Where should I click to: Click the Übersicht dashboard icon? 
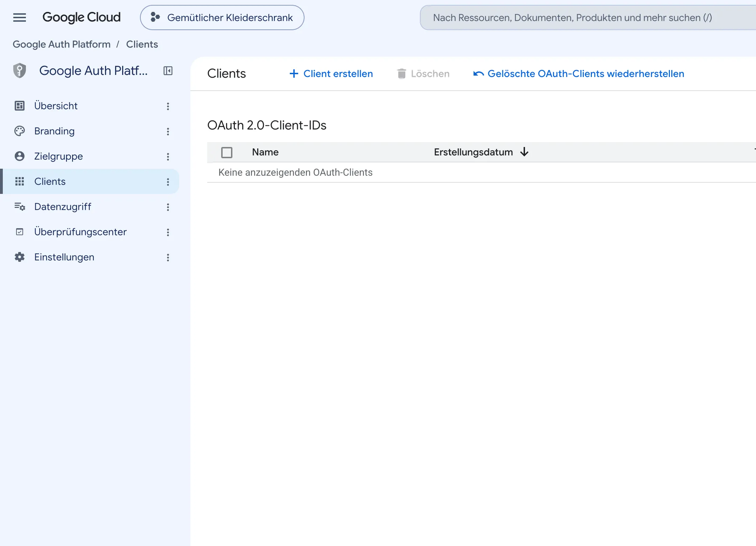click(x=20, y=106)
